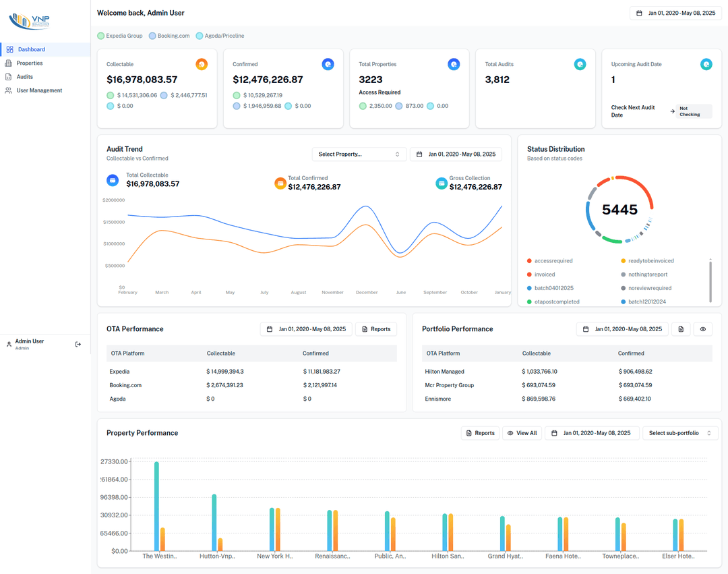This screenshot has height=574, width=728.
Task: Click the Total Audits card icon
Action: (x=580, y=65)
